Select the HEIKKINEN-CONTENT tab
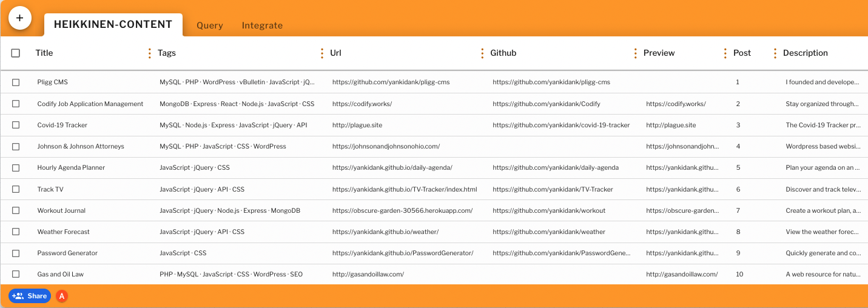Image resolution: width=868 pixels, height=308 pixels. [113, 25]
